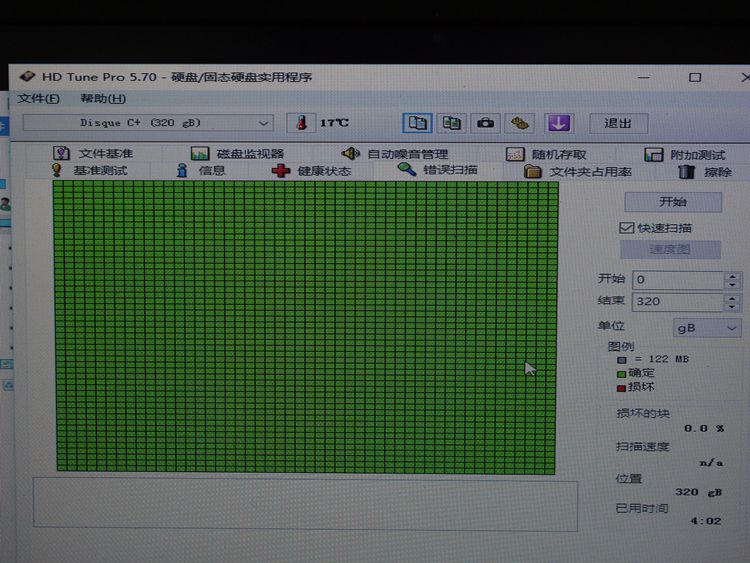Open the 文件(F) menu
The height and width of the screenshot is (563, 750).
pyautogui.click(x=38, y=99)
